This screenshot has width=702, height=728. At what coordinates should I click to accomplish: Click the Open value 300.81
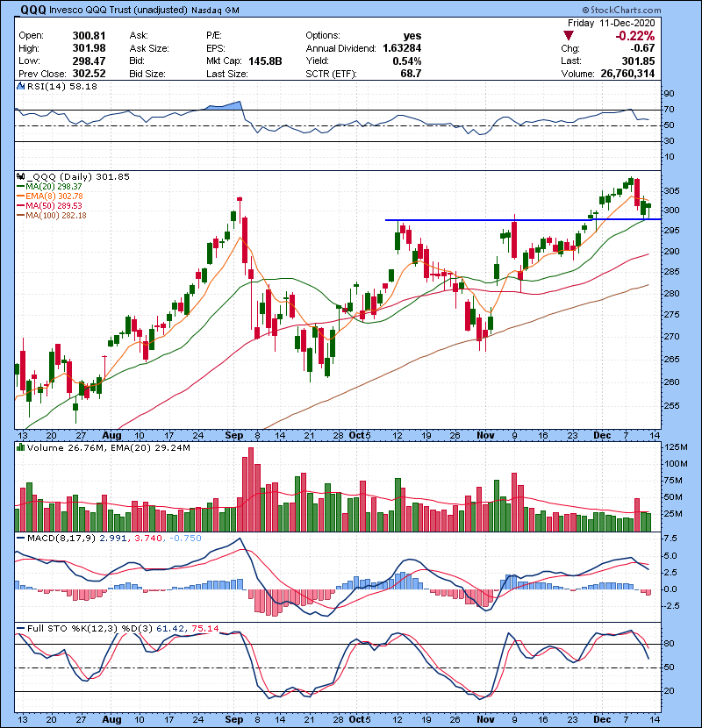(x=89, y=36)
